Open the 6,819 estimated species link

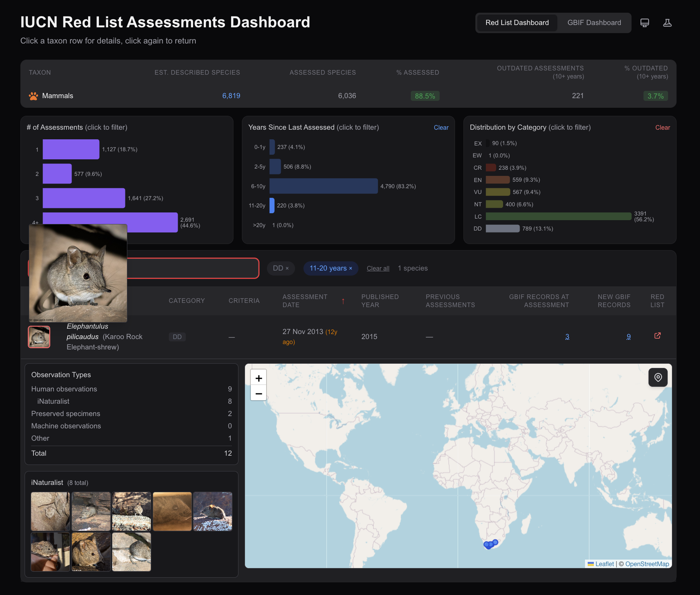tap(231, 96)
